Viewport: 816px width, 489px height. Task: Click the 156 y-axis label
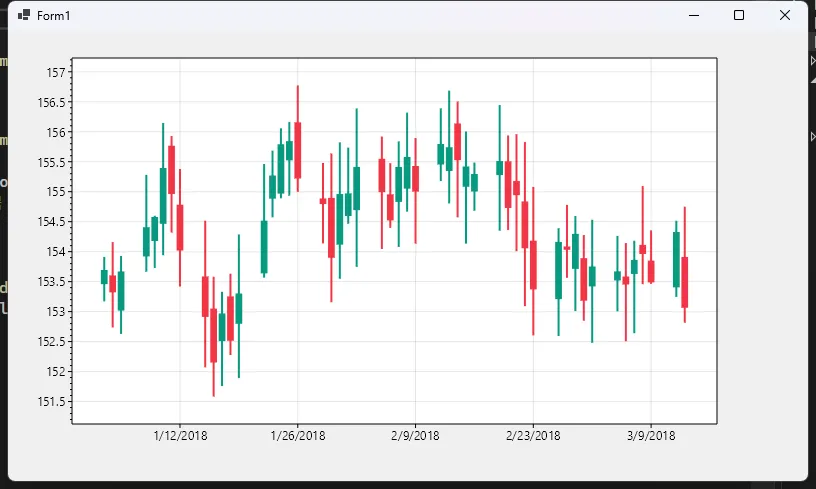point(56,133)
